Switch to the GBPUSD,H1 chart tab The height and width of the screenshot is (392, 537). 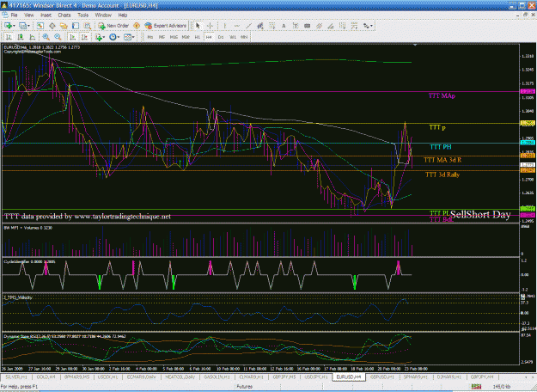click(382, 377)
